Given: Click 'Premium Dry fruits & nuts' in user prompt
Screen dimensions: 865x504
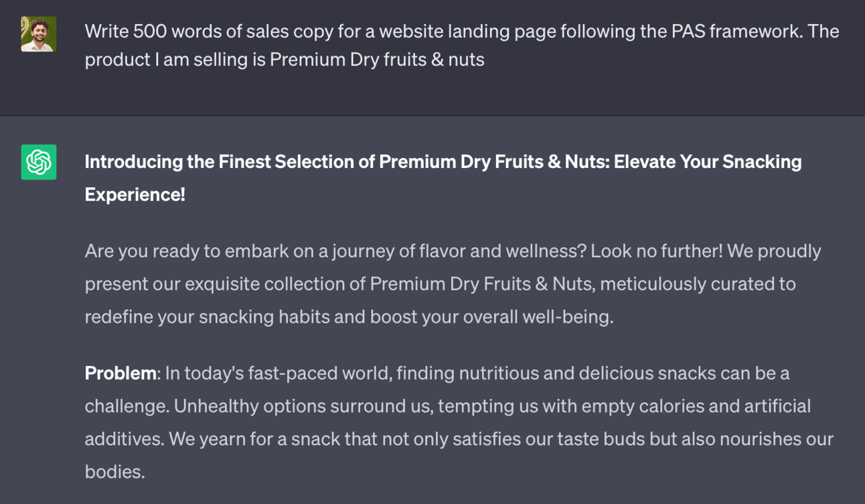Looking at the screenshot, I should click(377, 60).
